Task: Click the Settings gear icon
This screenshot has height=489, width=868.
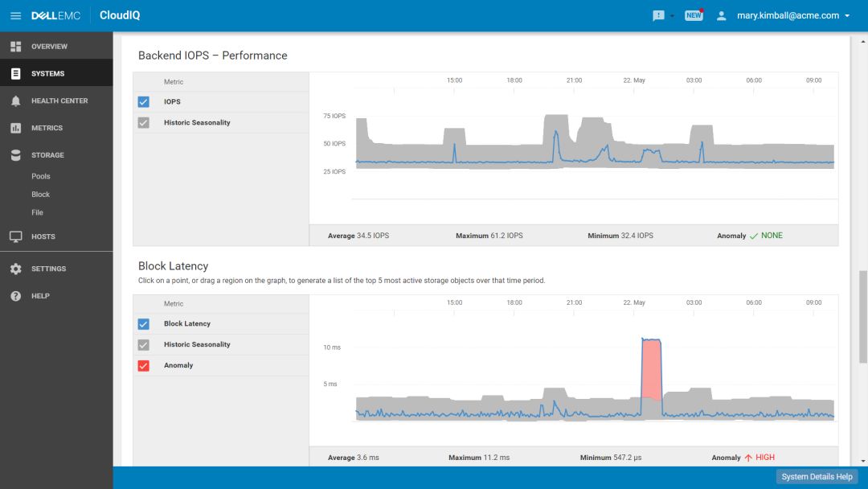Action: pyautogui.click(x=15, y=269)
